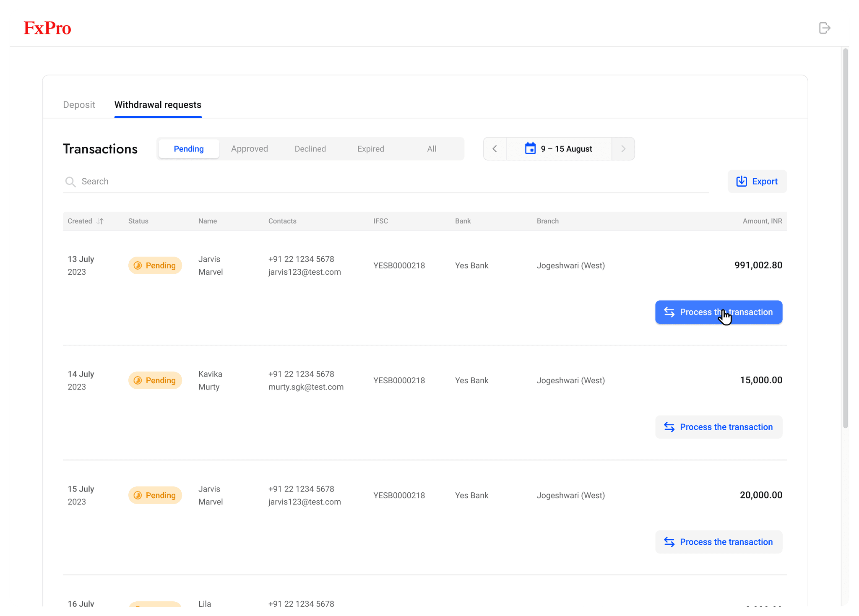The width and height of the screenshot is (859, 616).
Task: Click the Amount, INR column header
Action: click(x=763, y=221)
